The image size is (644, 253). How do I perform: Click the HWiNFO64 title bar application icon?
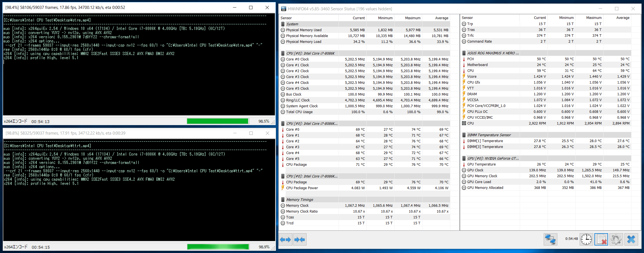pos(283,9)
